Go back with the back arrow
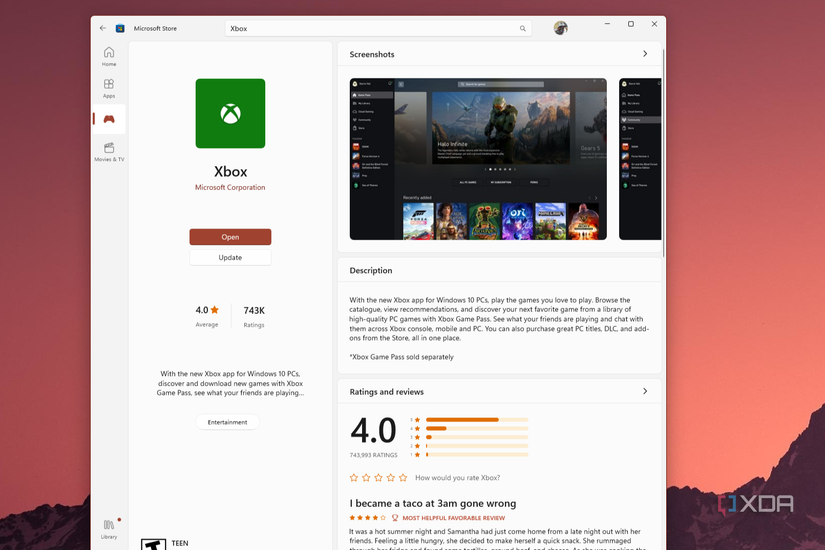Image resolution: width=825 pixels, height=550 pixels. 103,28
